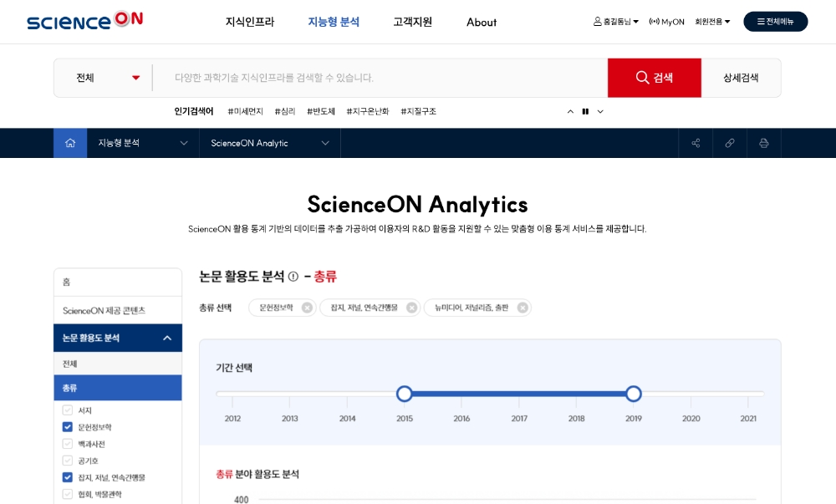This screenshot has height=504, width=836.
Task: Click the 2013 tick on the period slider
Action: tap(289, 400)
